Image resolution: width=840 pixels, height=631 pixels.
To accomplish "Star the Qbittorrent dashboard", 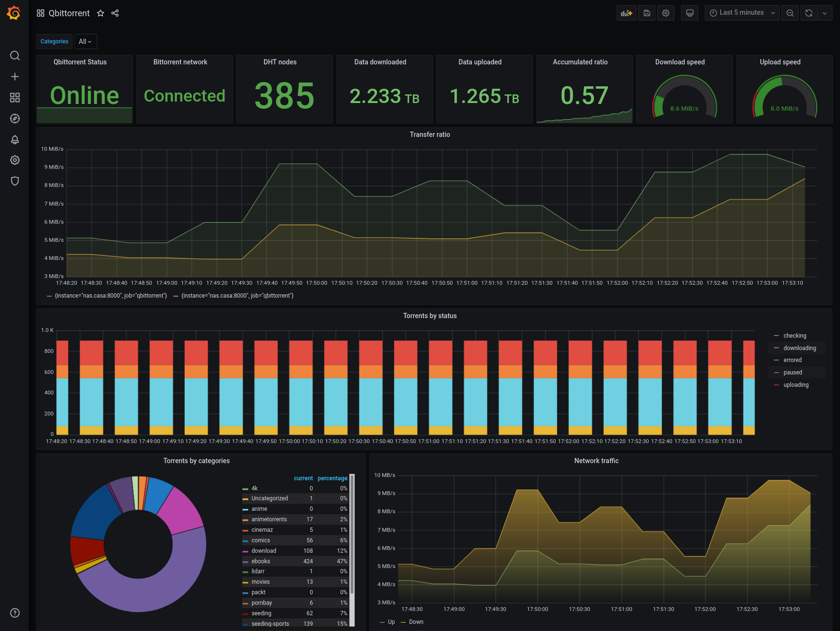I will [x=101, y=13].
